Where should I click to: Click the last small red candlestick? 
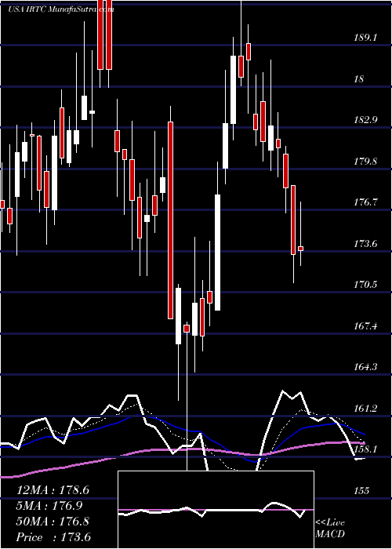tap(300, 249)
